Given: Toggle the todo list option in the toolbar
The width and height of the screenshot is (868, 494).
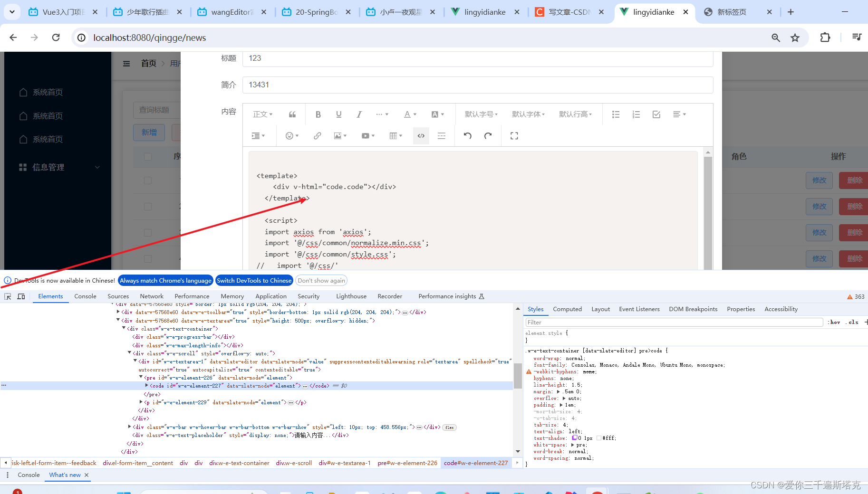Looking at the screenshot, I should [656, 114].
